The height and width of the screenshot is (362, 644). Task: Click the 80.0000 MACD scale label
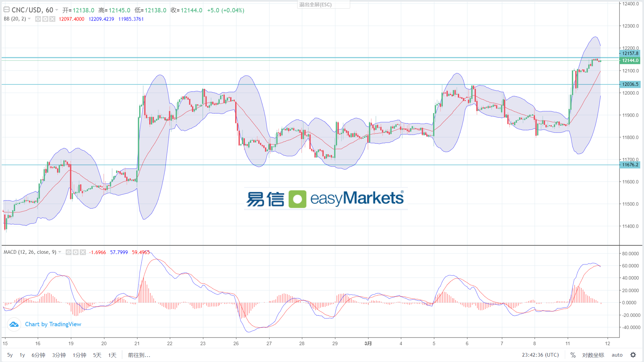(x=631, y=254)
